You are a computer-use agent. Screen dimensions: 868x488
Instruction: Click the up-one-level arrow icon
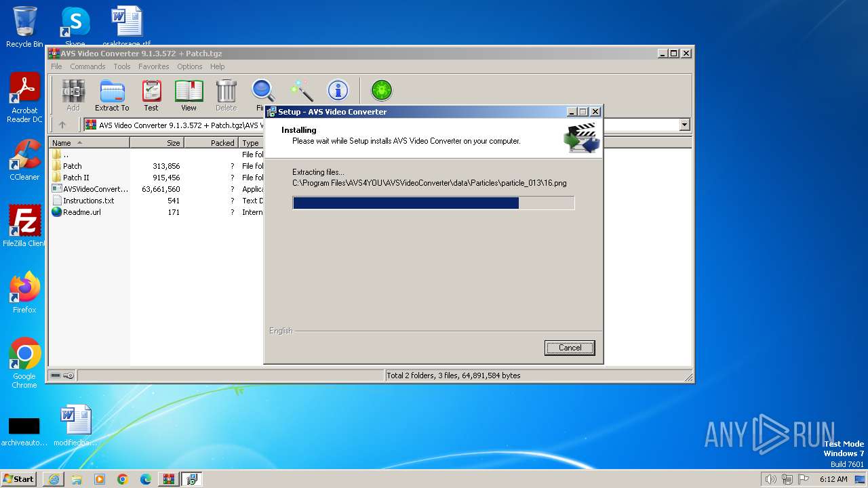pyautogui.click(x=62, y=125)
